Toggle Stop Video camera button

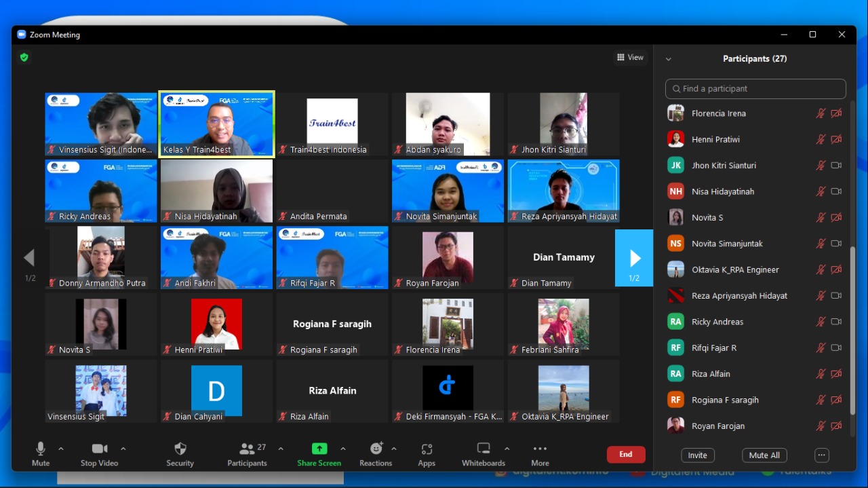click(99, 449)
